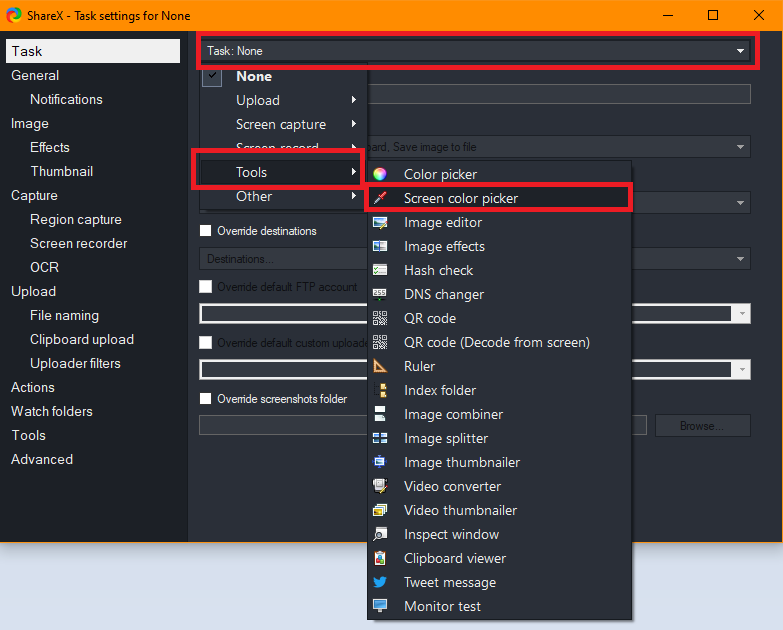Screen dimensions: 783x630
Task: Click the Ruler triangle icon
Action: point(380,366)
